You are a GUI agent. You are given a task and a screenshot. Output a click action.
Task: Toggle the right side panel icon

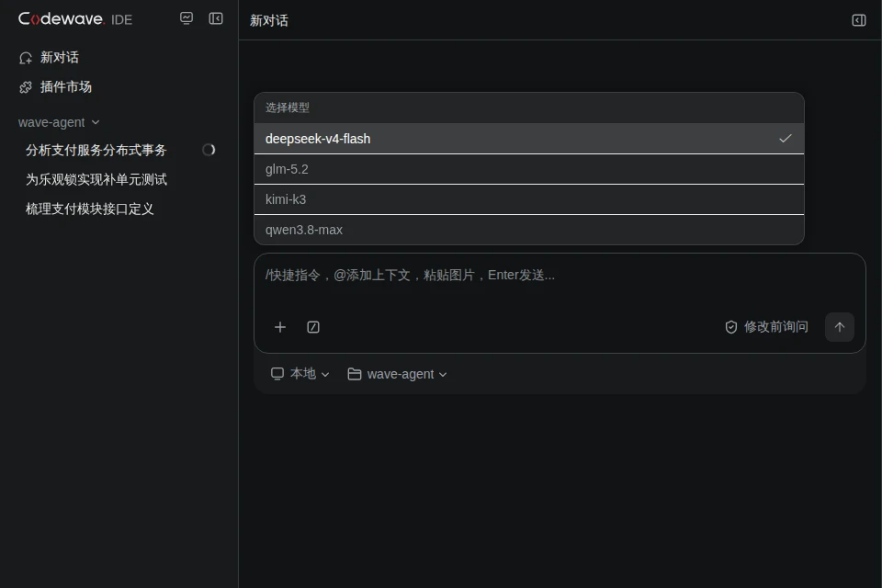858,20
